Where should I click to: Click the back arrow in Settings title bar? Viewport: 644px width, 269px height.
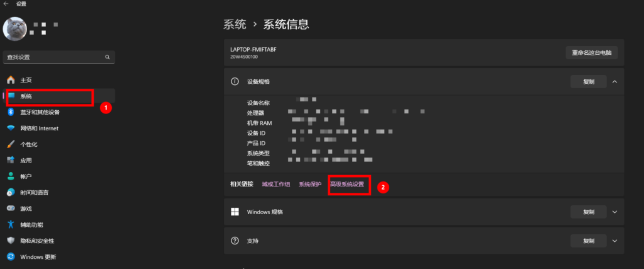pos(6,4)
